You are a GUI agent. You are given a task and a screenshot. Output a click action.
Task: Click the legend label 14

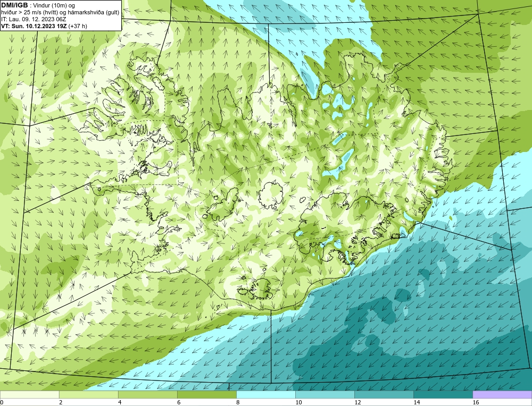point(417,402)
